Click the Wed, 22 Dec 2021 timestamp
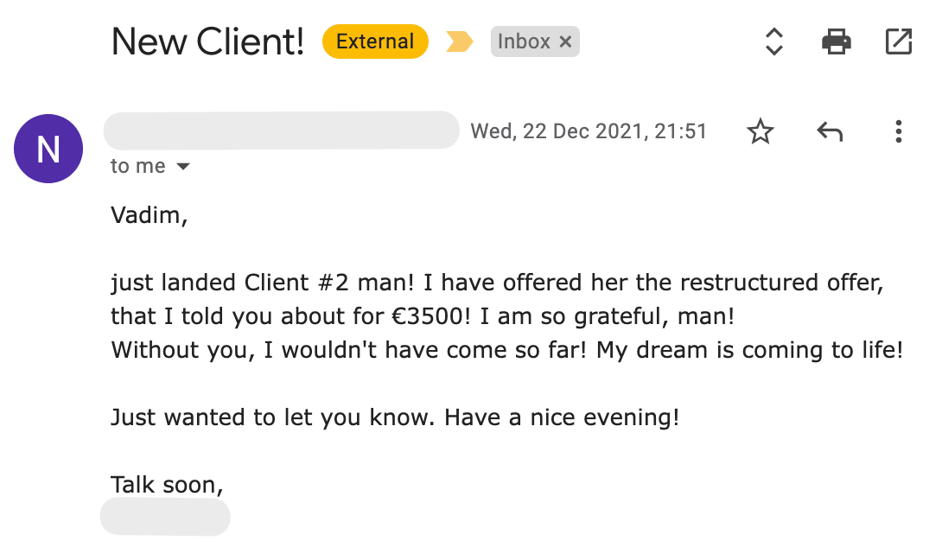942x560 pixels. pos(589,131)
